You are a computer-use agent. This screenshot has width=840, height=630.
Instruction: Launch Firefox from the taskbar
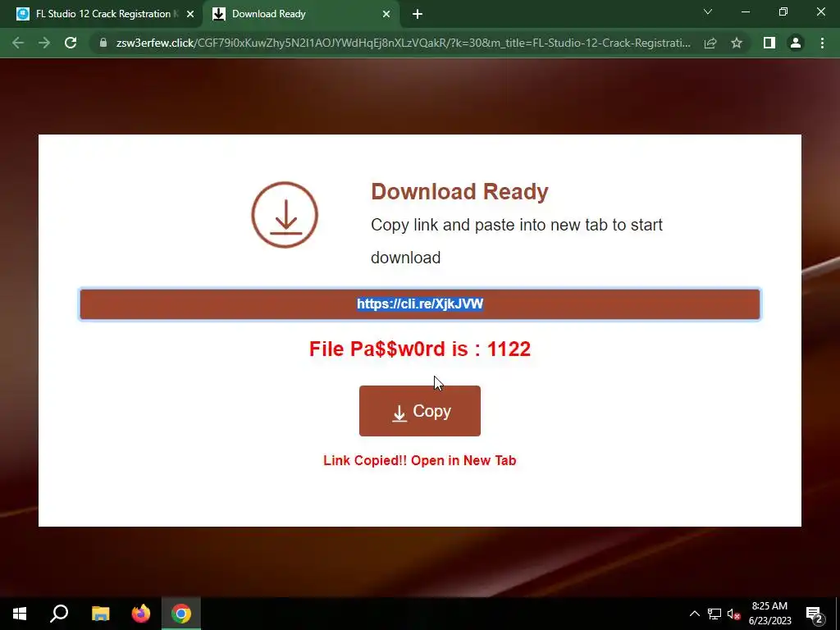tap(141, 614)
